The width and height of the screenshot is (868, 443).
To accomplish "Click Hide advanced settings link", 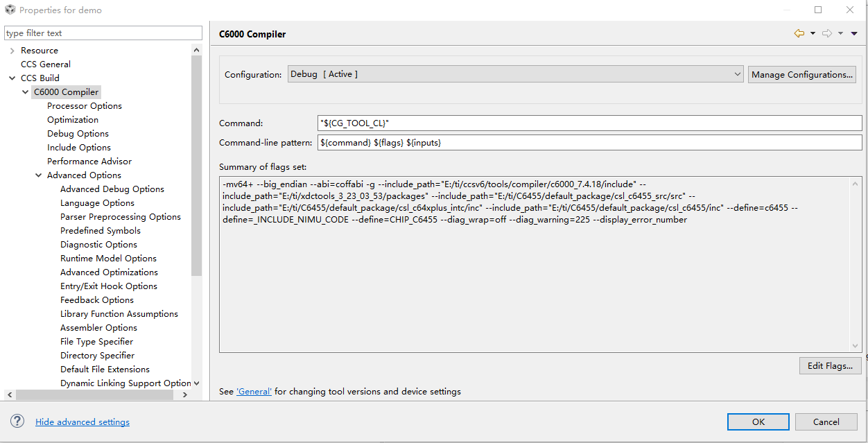I will (x=83, y=422).
